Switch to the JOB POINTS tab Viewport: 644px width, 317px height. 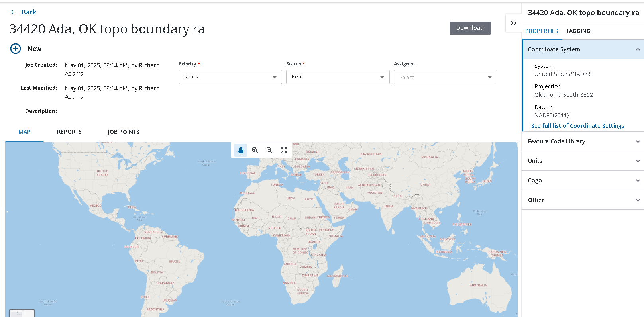[x=124, y=132]
